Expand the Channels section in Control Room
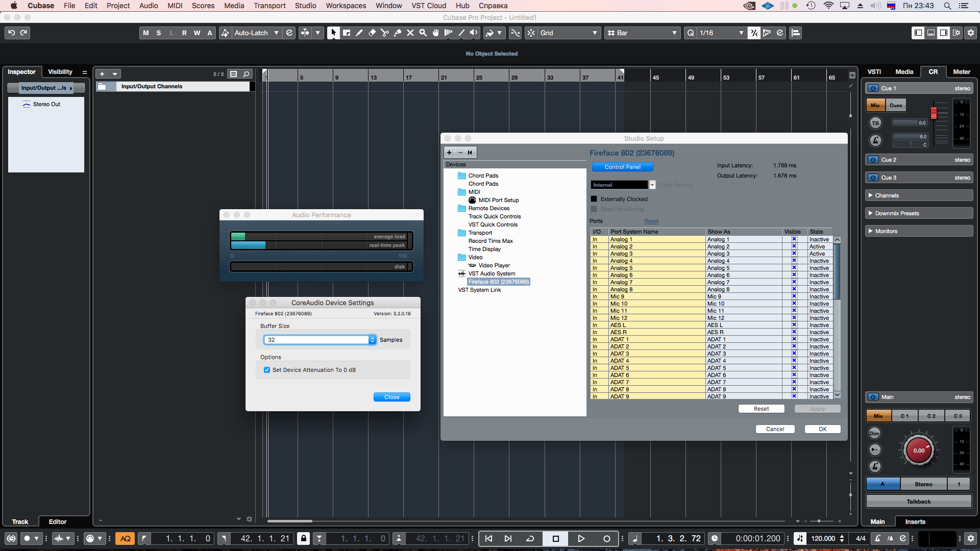Screen dimensions: 980x551 pyautogui.click(x=919, y=195)
